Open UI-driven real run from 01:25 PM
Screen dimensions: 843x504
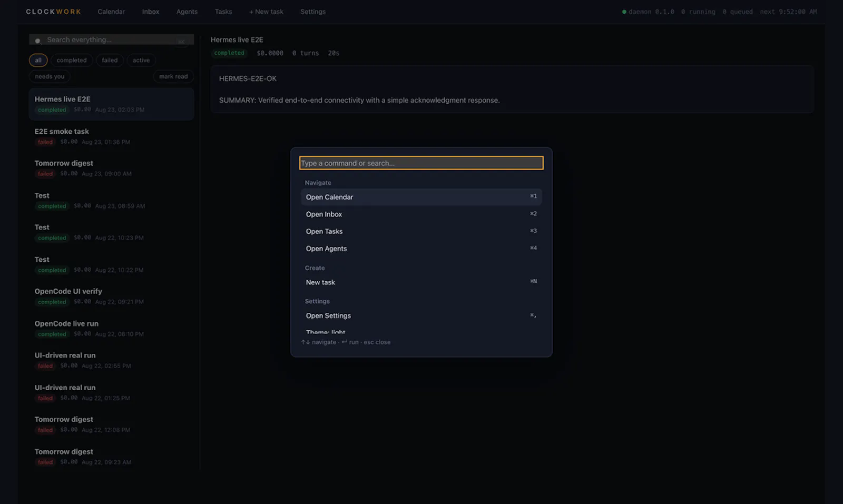click(111, 393)
